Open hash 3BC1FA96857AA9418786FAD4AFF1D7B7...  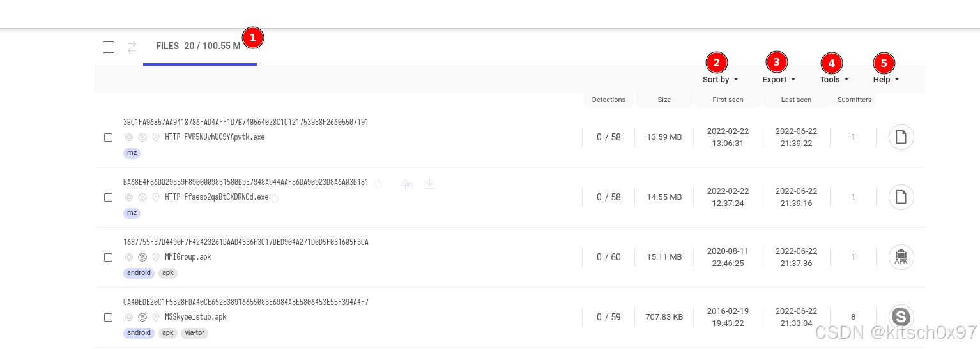[x=246, y=123]
